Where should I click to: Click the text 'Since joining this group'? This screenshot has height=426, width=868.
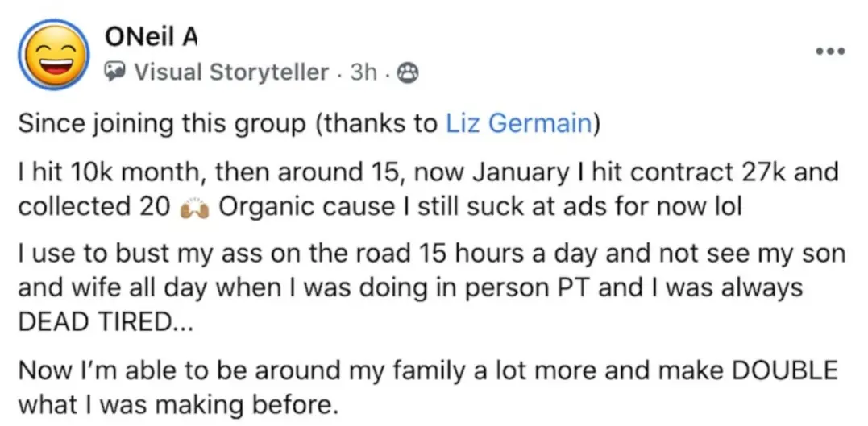coord(161,125)
